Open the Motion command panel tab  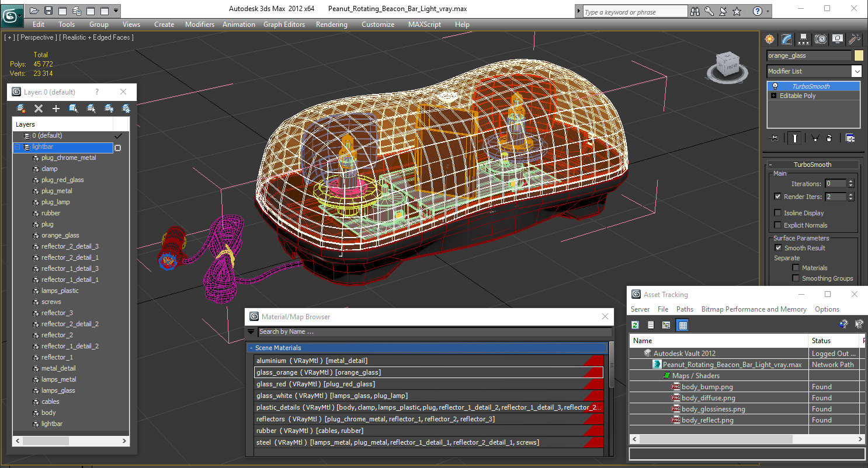pos(821,39)
